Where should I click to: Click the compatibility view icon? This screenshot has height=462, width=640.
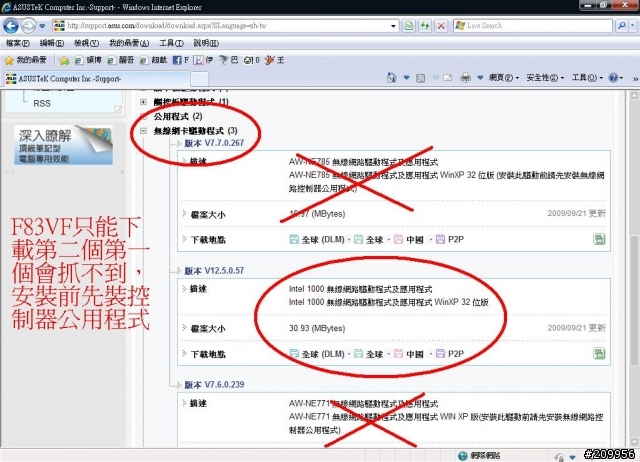(x=409, y=26)
